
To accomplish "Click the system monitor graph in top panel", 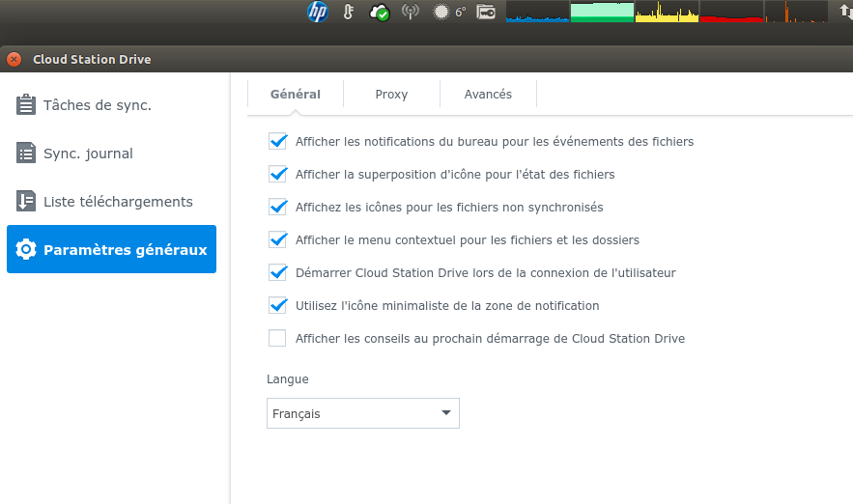I will point(667,12).
